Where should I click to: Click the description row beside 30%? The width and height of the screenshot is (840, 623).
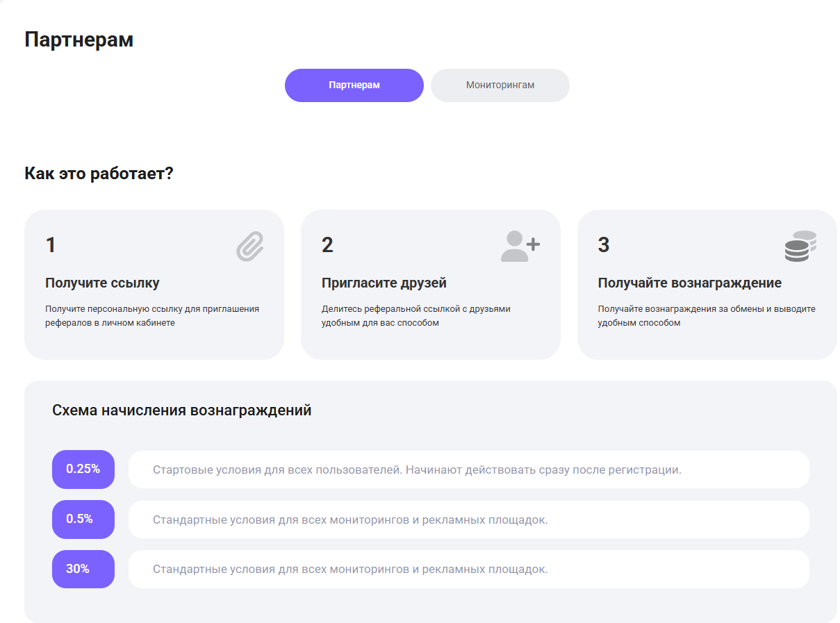coord(469,570)
